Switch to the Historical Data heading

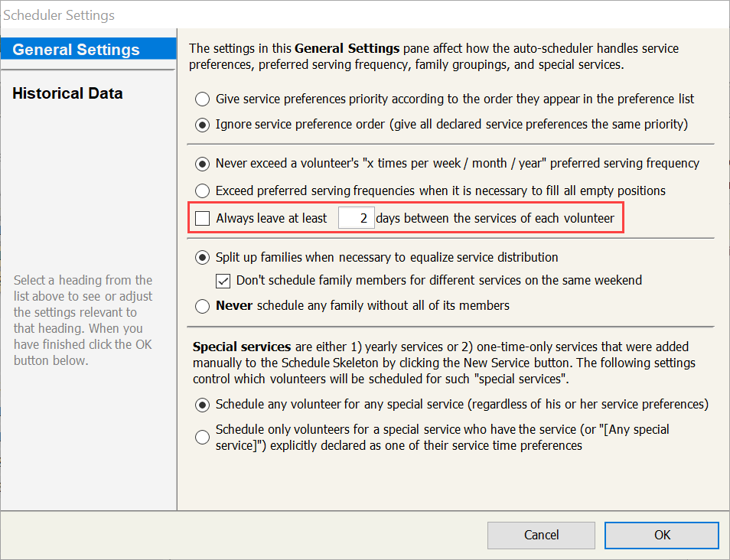coord(67,93)
